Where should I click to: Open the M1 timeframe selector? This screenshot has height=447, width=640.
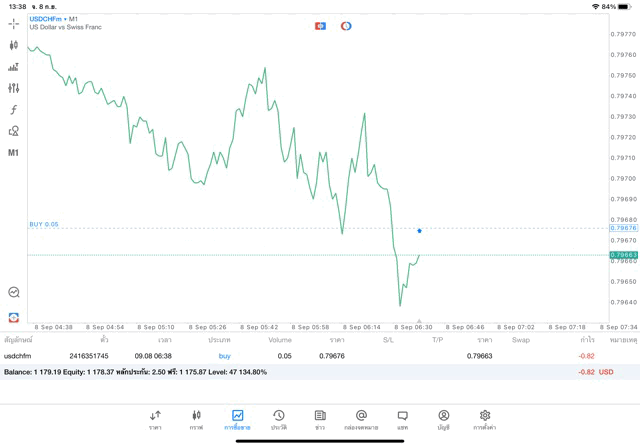pos(13,153)
